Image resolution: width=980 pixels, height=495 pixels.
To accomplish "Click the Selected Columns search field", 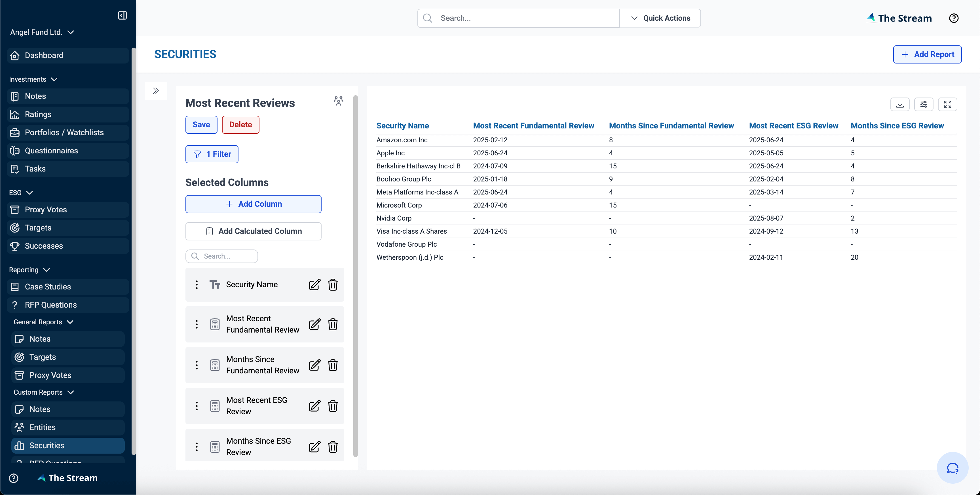I will [221, 256].
